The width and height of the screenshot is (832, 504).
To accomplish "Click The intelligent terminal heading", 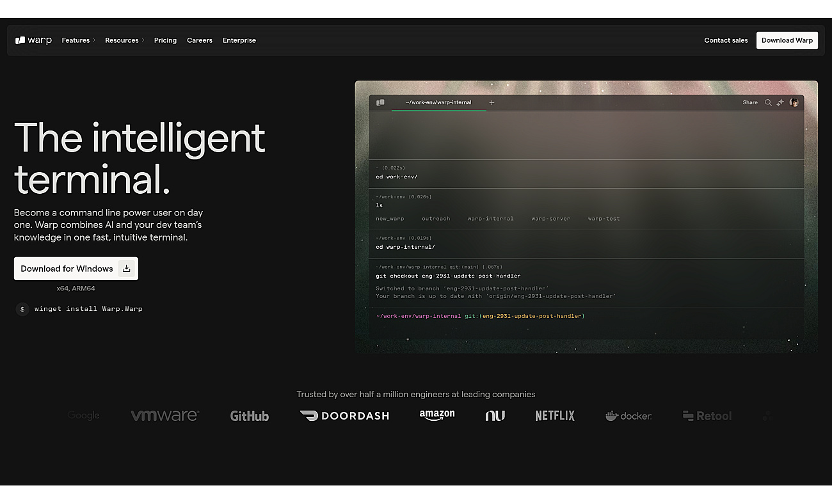I will tap(140, 158).
